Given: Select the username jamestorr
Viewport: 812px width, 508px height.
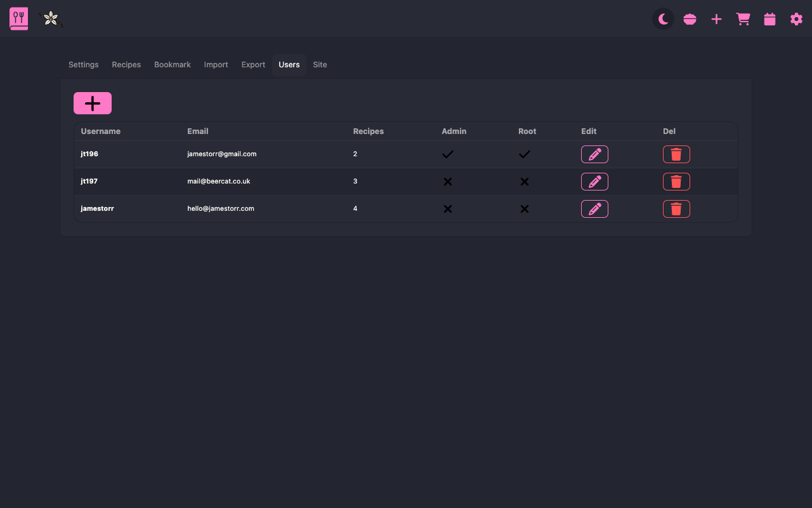Looking at the screenshot, I should click(98, 209).
